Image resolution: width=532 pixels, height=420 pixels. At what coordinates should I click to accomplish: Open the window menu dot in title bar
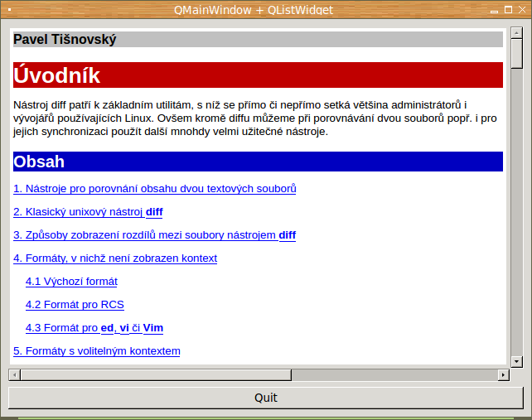[9, 10]
